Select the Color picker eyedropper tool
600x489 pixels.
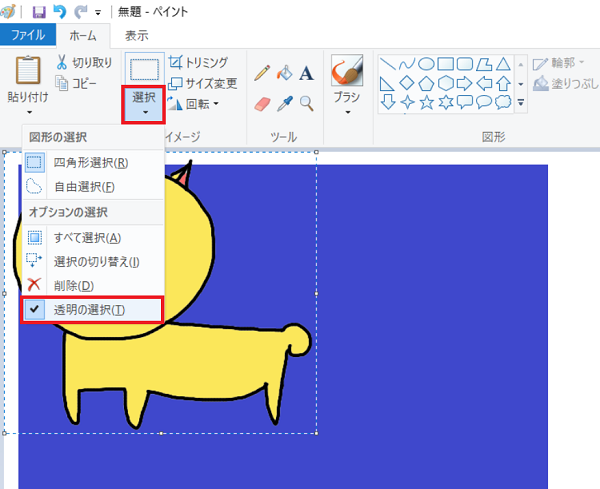point(285,103)
